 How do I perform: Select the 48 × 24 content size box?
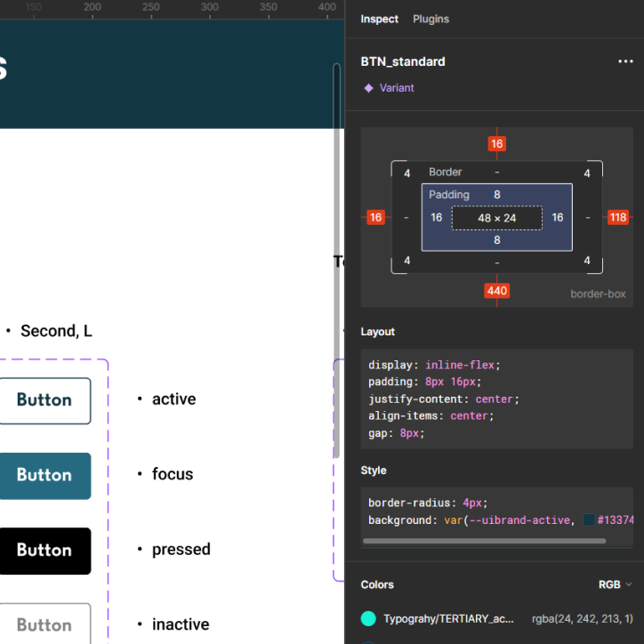tap(496, 218)
